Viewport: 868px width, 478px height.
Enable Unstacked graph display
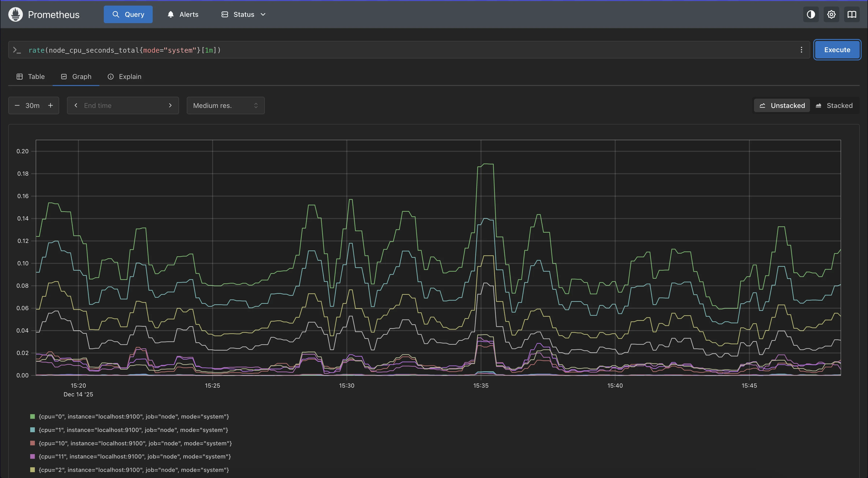(x=782, y=105)
